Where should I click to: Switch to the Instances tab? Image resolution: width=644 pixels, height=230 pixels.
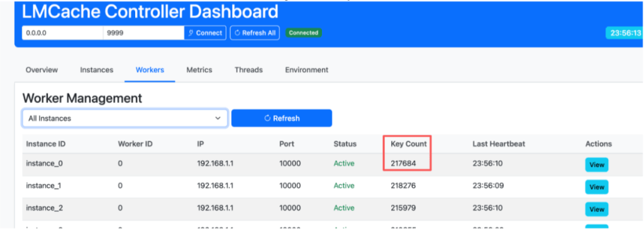pos(96,70)
